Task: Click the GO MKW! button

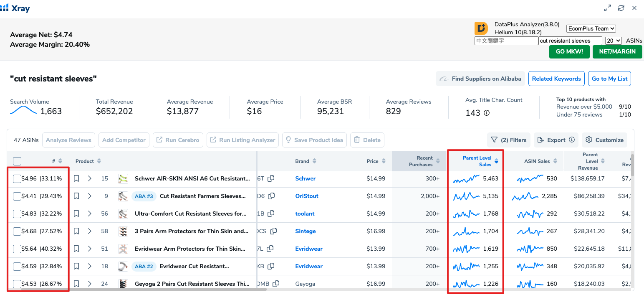Action: 569,52
